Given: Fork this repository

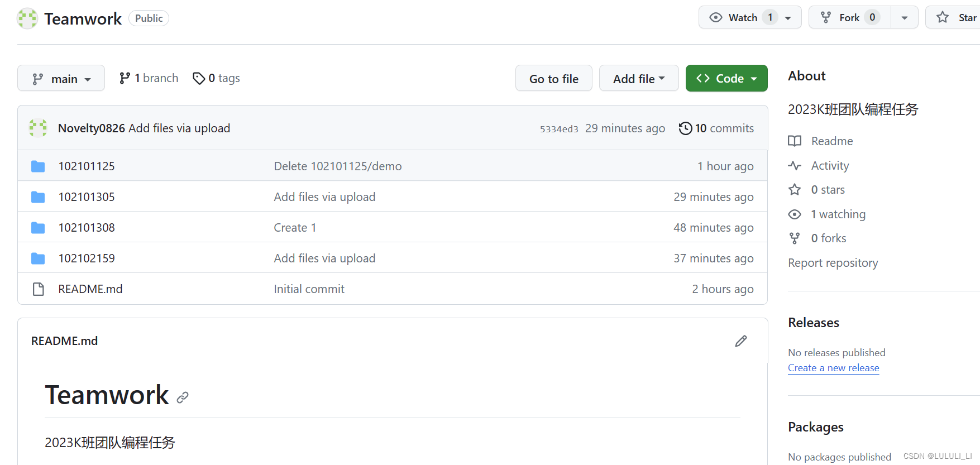Looking at the screenshot, I should coord(849,17).
